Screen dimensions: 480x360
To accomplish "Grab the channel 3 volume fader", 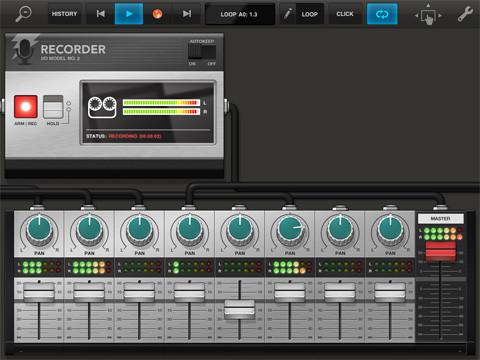I will [139, 292].
